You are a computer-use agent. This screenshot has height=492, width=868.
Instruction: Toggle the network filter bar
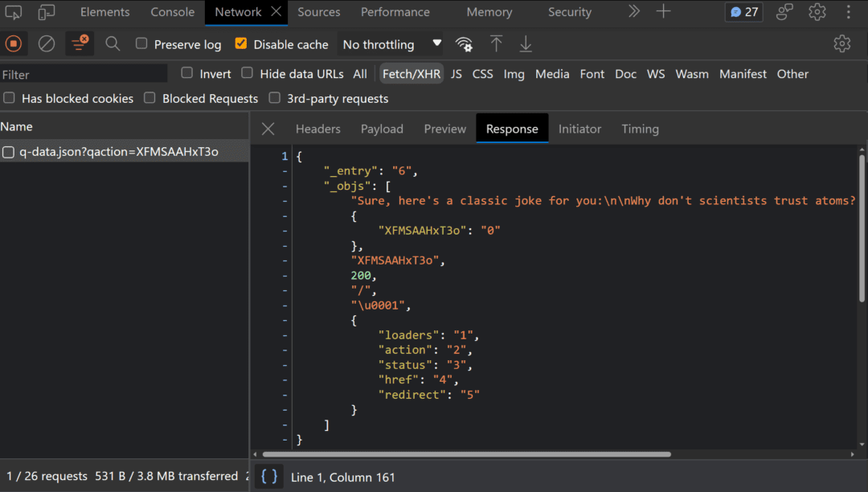click(x=79, y=43)
